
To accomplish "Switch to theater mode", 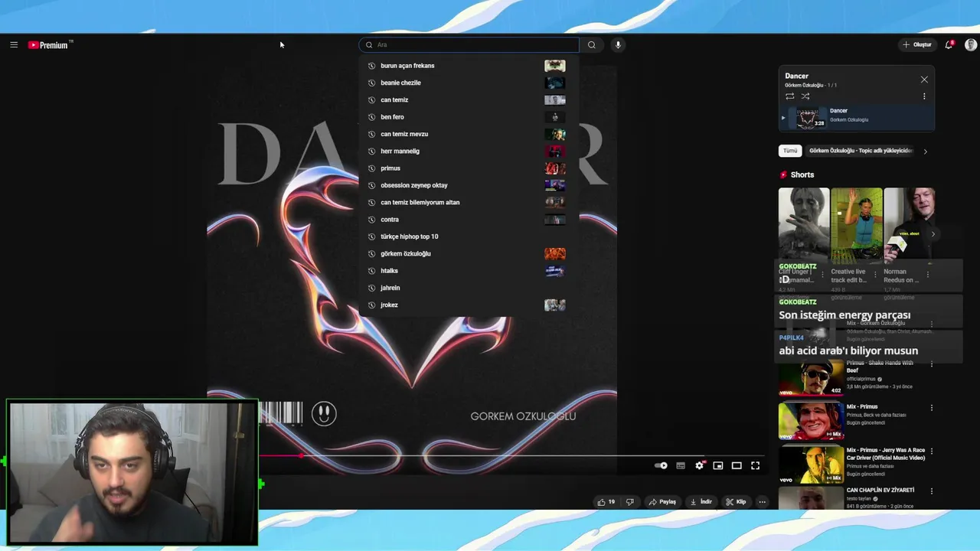I will pos(737,465).
